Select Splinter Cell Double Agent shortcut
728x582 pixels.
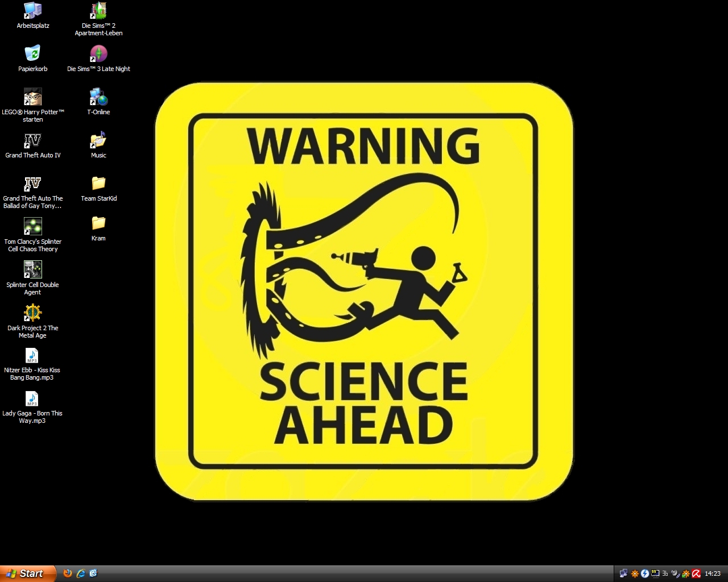click(x=32, y=270)
